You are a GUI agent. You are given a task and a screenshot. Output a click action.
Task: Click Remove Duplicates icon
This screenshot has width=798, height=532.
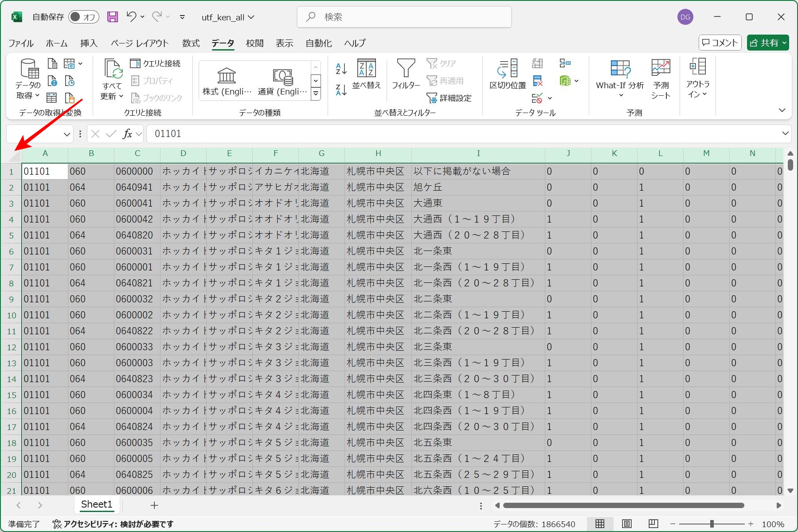(x=537, y=81)
